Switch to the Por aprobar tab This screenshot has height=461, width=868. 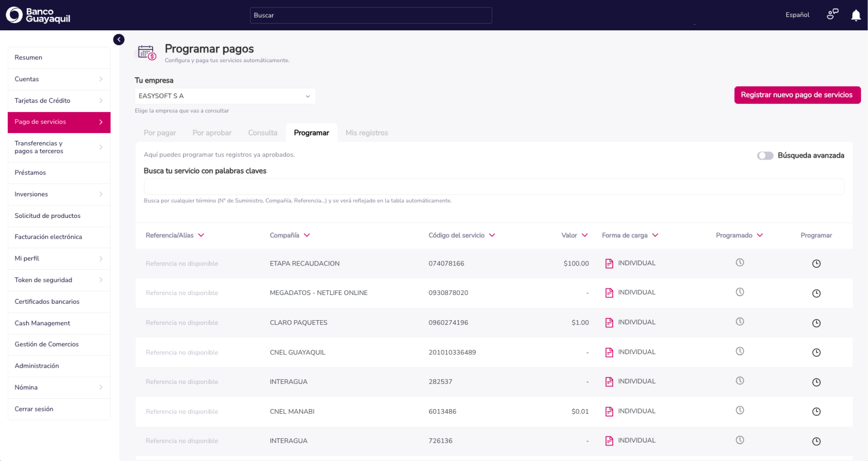coord(212,133)
